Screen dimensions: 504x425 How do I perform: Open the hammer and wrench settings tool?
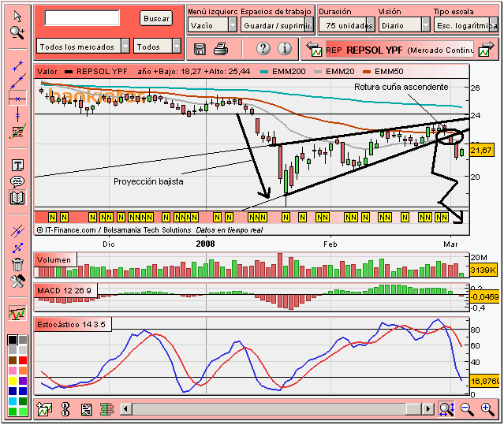coord(17,281)
